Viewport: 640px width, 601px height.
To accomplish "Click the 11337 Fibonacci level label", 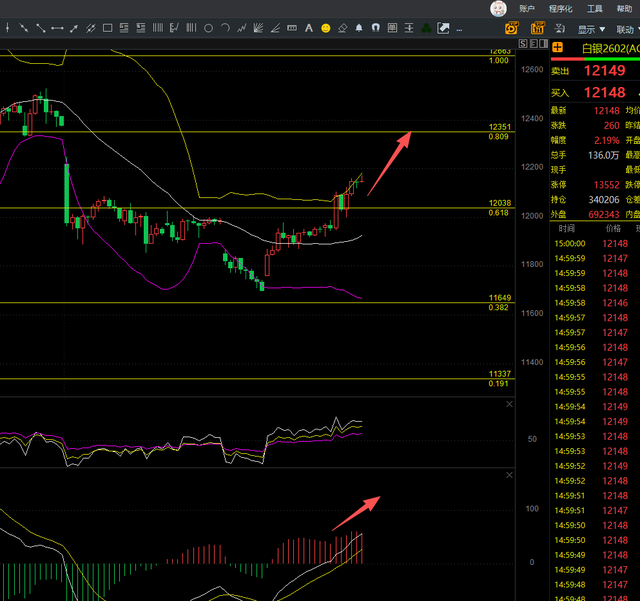I will [x=500, y=374].
